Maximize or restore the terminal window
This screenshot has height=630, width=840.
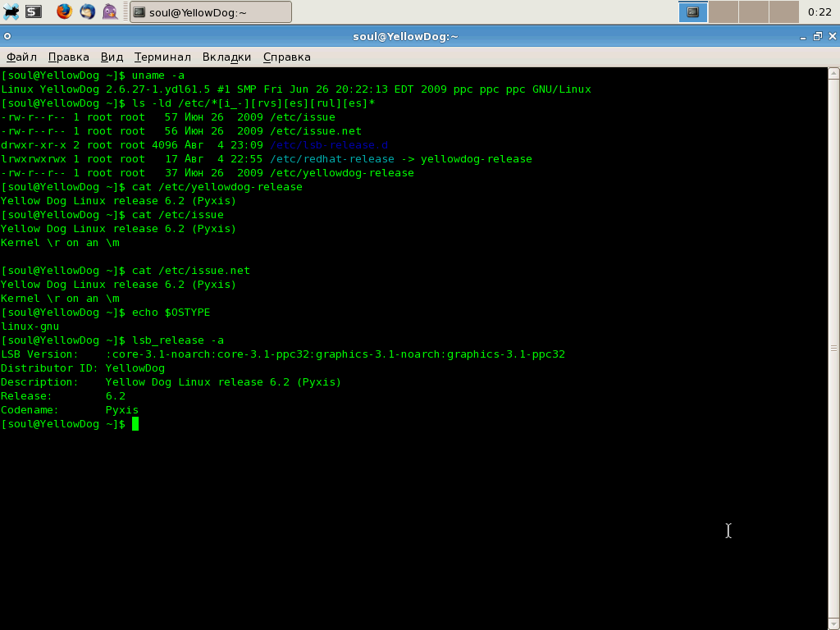[818, 36]
